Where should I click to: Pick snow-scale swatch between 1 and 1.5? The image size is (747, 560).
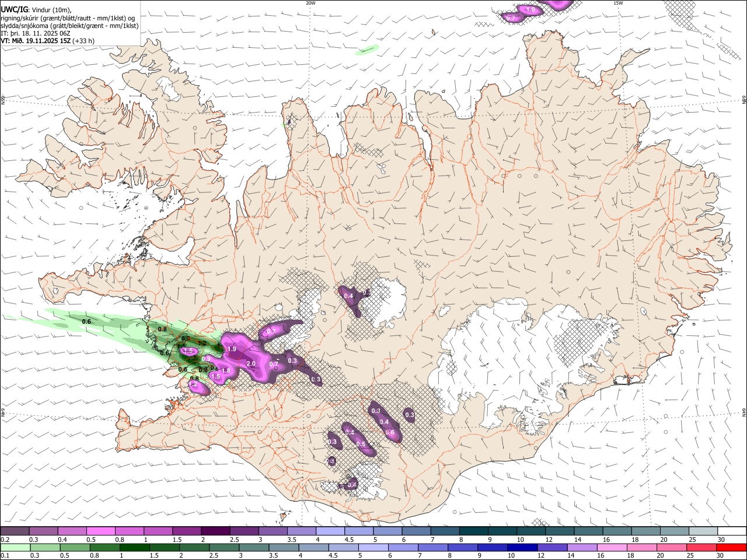[158, 531]
